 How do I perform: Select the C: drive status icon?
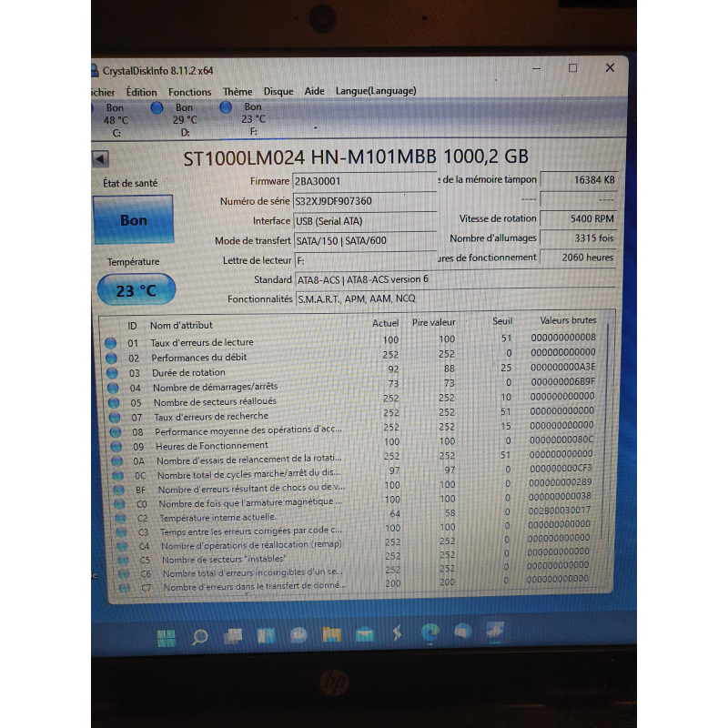click(x=96, y=108)
